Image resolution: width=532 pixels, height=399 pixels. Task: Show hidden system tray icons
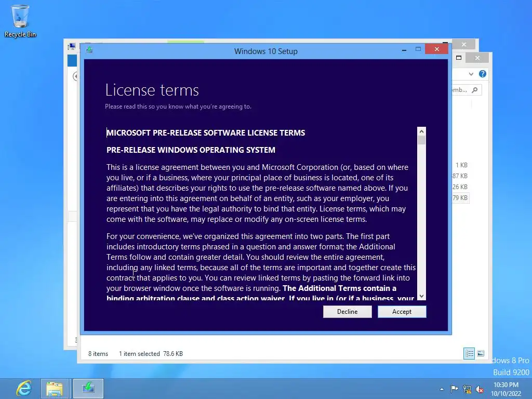pyautogui.click(x=442, y=389)
